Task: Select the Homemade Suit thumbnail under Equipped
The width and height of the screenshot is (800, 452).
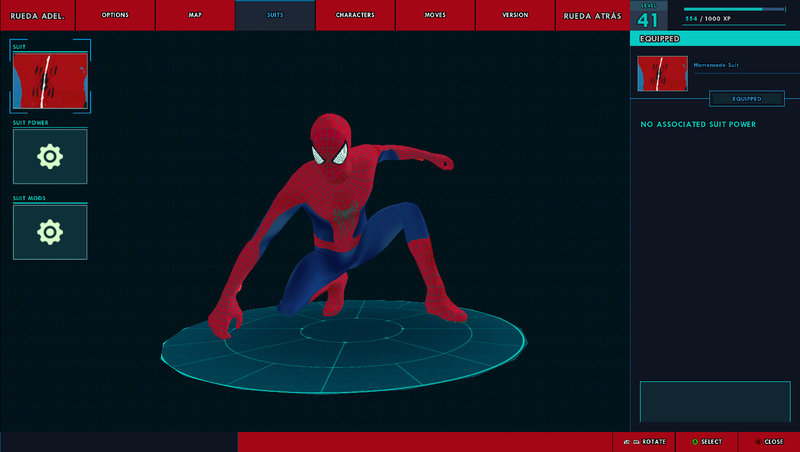Action: pyautogui.click(x=662, y=73)
